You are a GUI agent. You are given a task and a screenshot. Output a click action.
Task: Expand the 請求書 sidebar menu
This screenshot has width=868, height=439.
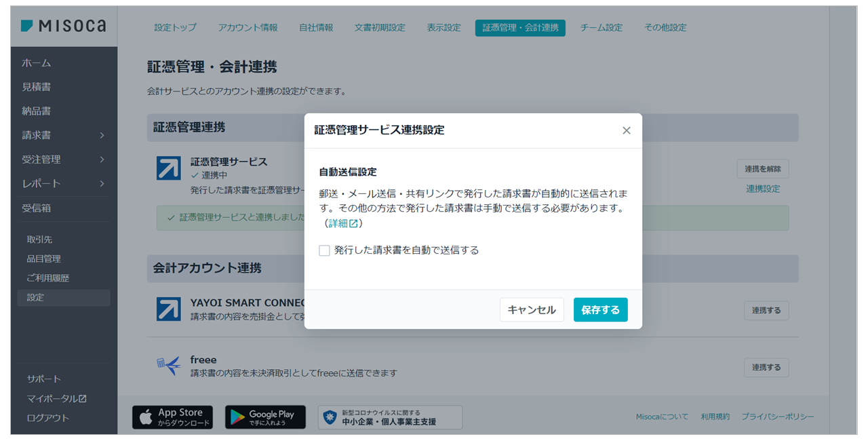click(63, 135)
